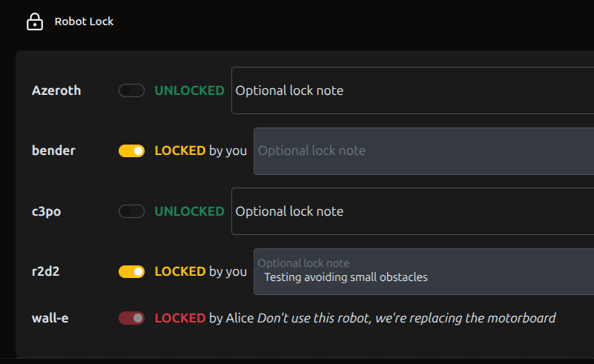Unlock r2d2 using its yellow toggle
The image size is (594, 364).
pyautogui.click(x=131, y=271)
